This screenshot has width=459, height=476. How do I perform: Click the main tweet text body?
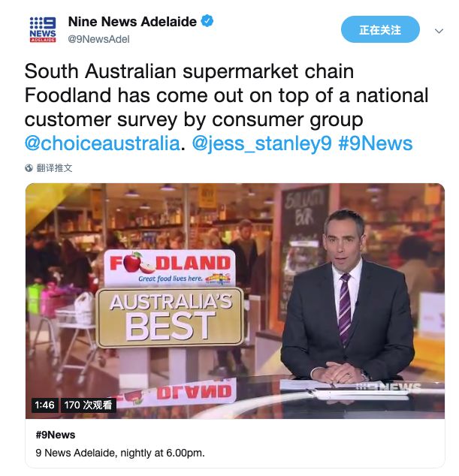pyautogui.click(x=226, y=107)
